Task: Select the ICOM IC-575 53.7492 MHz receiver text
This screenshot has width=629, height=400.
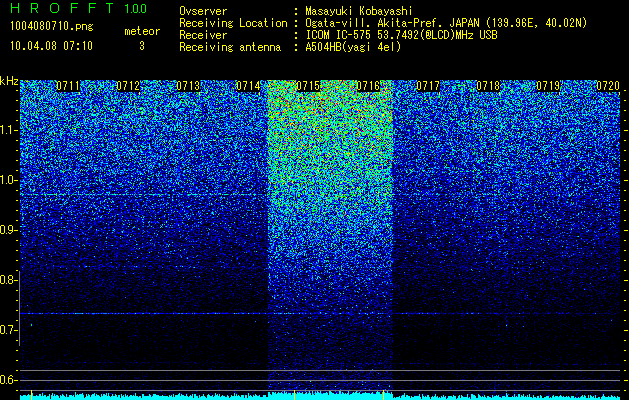Action: coord(401,35)
